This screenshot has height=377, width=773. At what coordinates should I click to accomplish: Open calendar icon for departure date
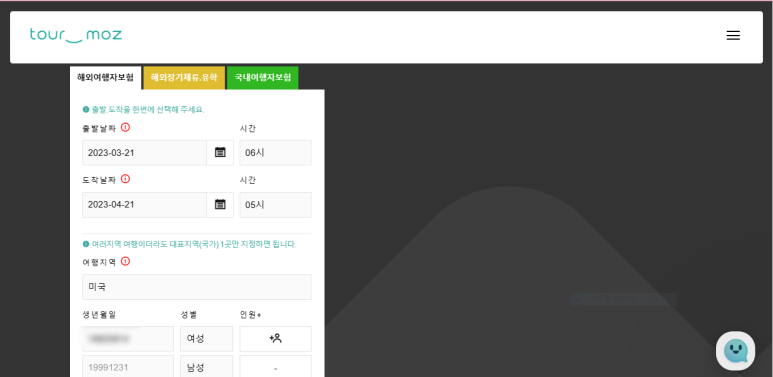click(220, 152)
